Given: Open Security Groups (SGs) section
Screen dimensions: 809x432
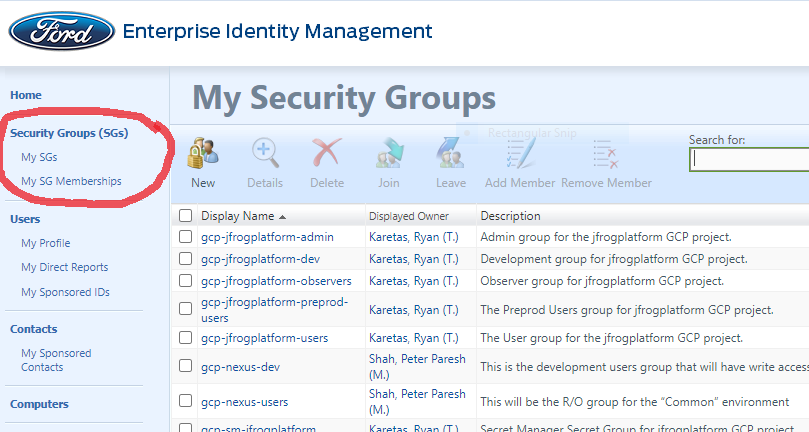Looking at the screenshot, I should pyautogui.click(x=69, y=133).
